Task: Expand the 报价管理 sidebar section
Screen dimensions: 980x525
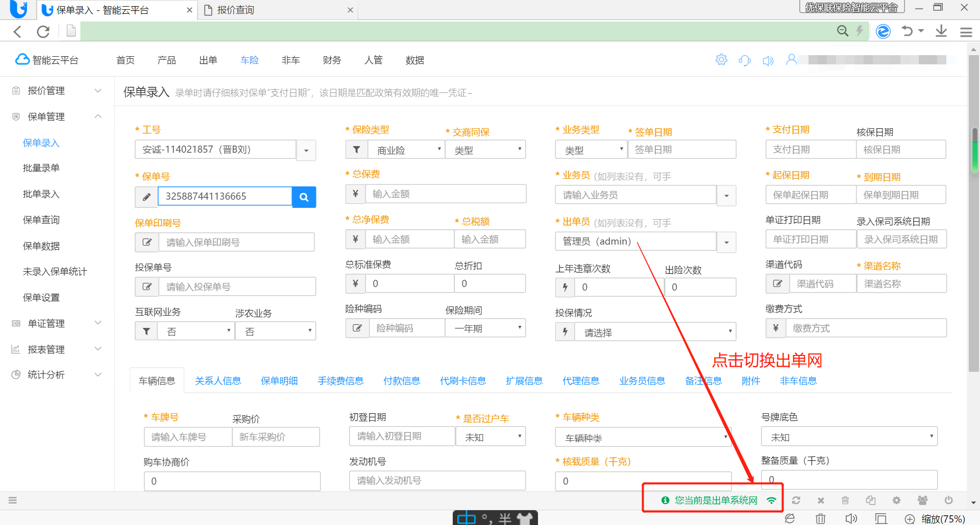Action: coord(57,90)
